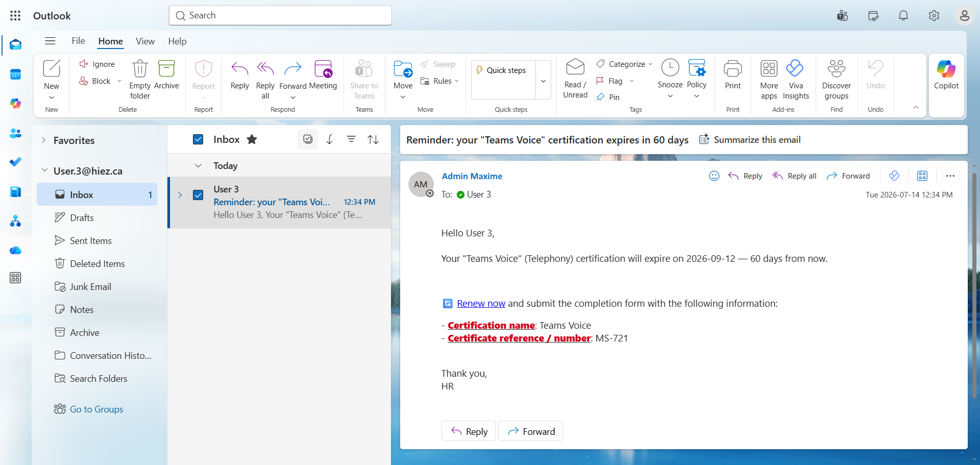Toggle the select-all checkbox beside Inbox
The width and height of the screenshot is (980, 465).
tap(199, 139)
